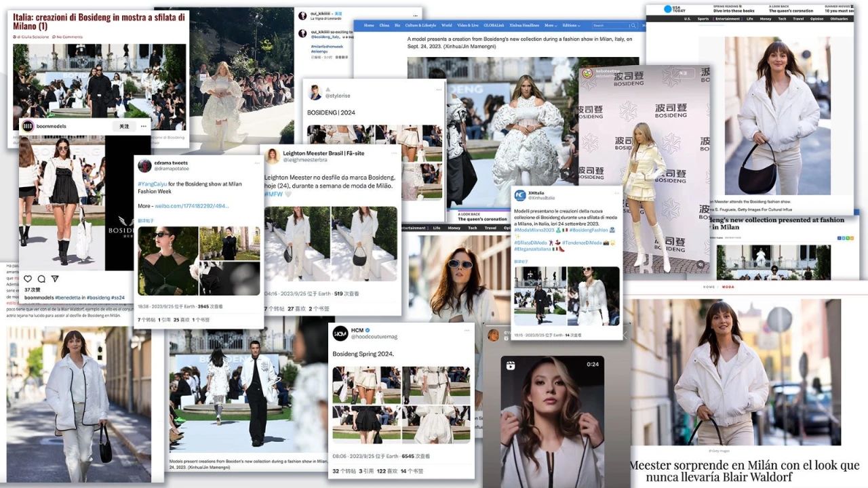Open the World tab on Xinhua navigation bar
868x488 pixels.
tap(447, 25)
